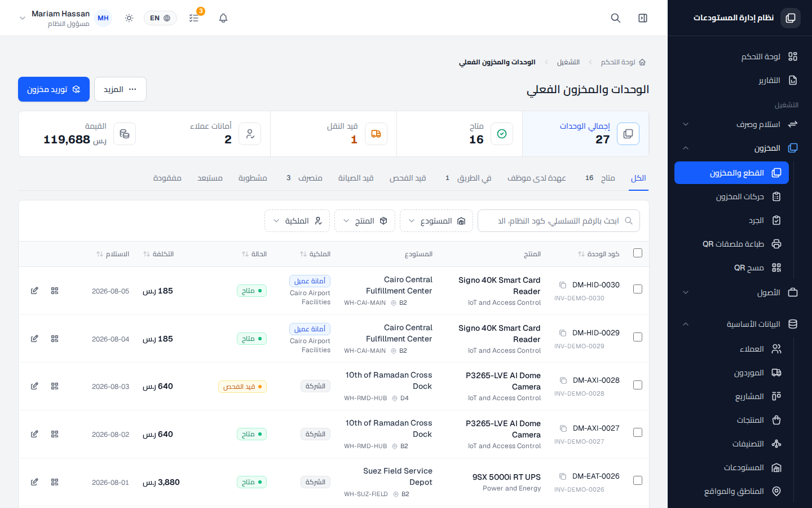
Task: Open حركات المخزون in the sidebar
Action: tap(731, 196)
